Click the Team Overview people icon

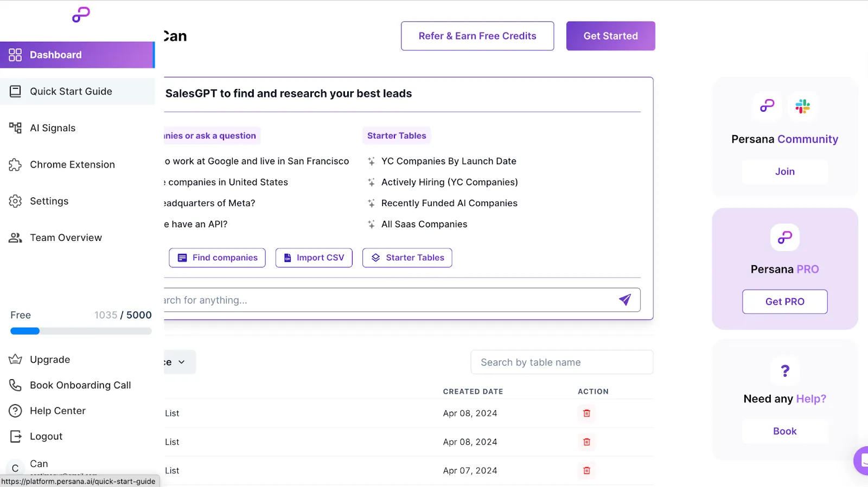(15, 238)
